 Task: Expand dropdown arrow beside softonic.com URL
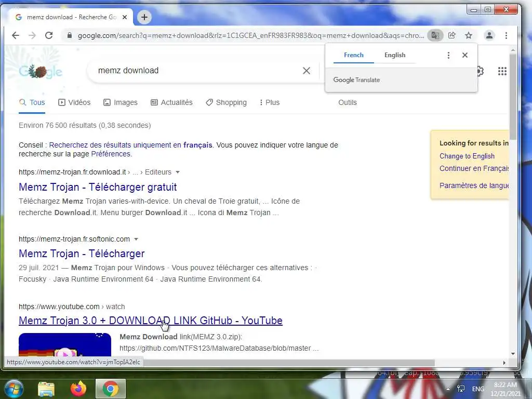pos(136,239)
